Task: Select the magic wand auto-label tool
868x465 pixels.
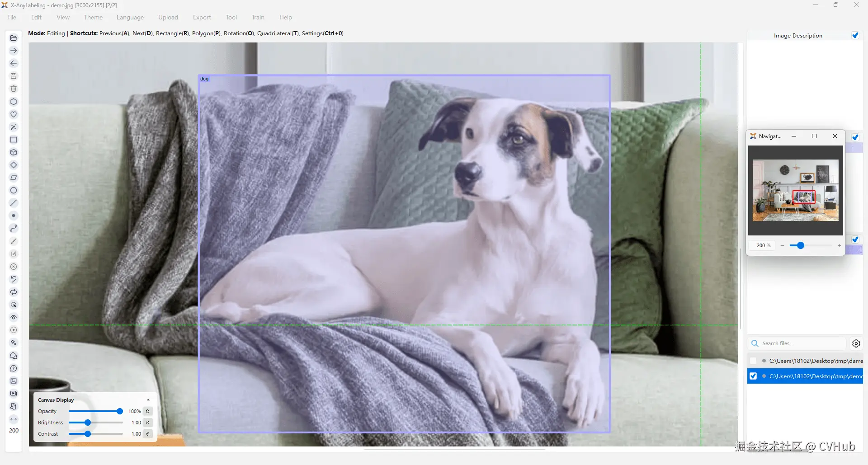Action: tap(14, 127)
